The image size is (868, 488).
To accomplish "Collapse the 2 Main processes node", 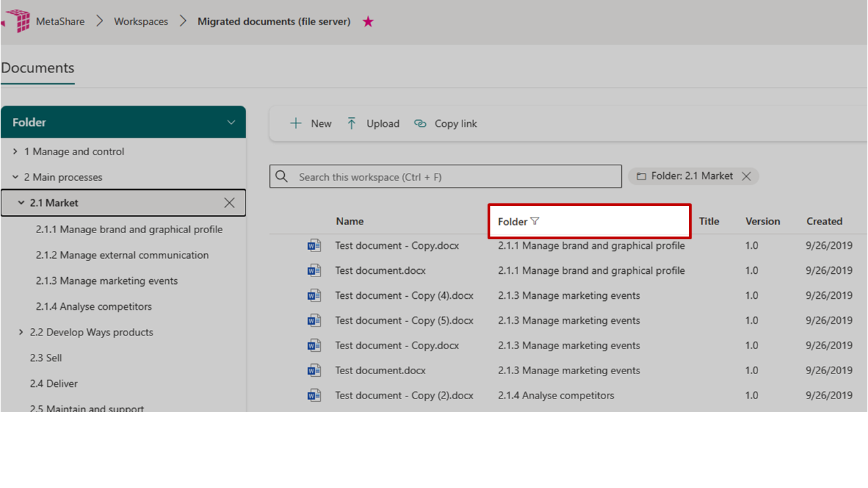I will coord(16,178).
